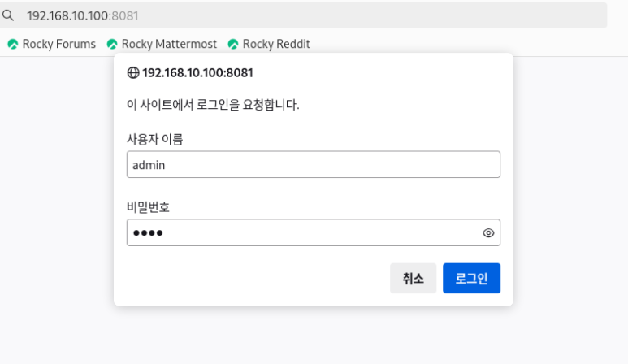Click the 비밀번호 label

point(148,207)
